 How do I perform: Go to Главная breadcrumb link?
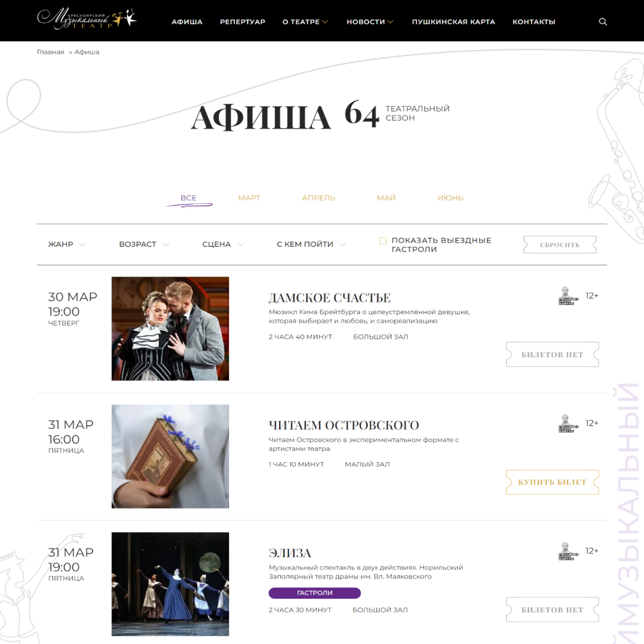coord(51,52)
